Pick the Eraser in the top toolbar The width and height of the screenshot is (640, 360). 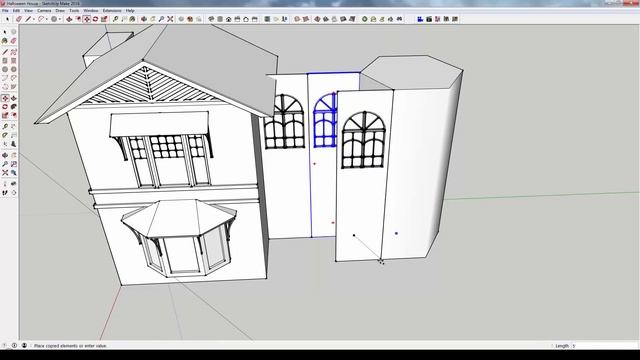point(19,19)
